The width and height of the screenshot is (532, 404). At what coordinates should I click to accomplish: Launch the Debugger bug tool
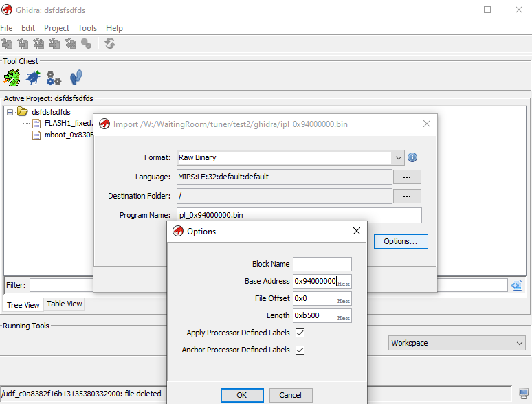point(33,78)
